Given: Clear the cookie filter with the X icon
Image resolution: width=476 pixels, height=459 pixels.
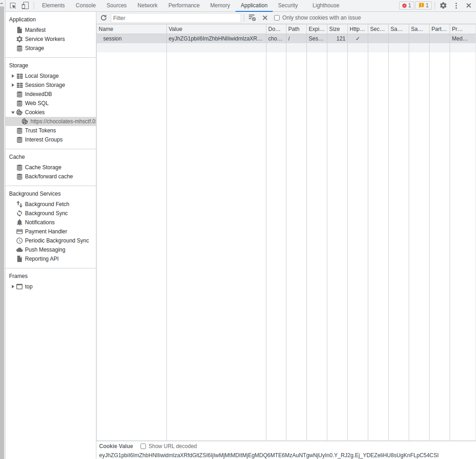Looking at the screenshot, I should (x=265, y=17).
